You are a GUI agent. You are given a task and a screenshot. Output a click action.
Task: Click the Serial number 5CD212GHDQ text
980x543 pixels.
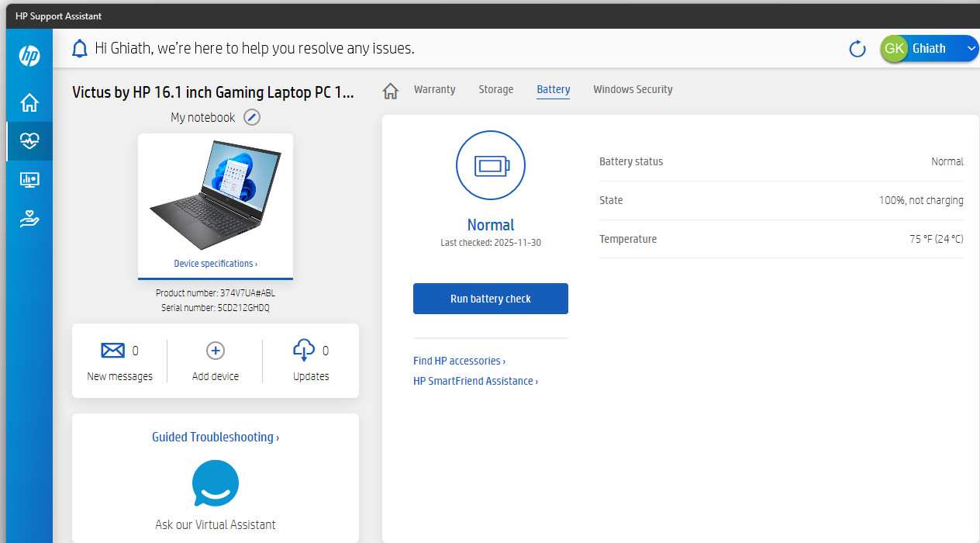point(216,308)
